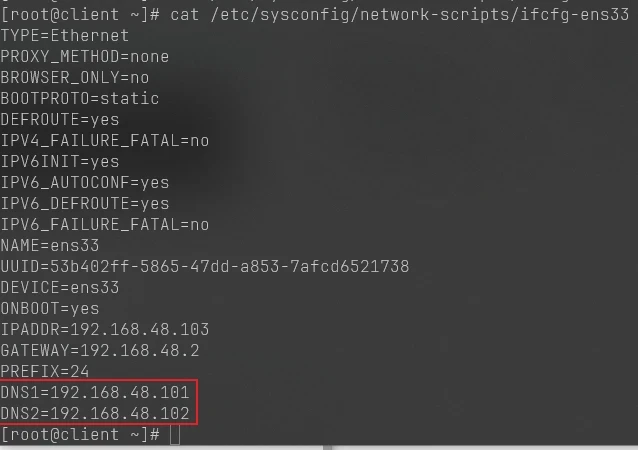Click the DNS1=192.168.48.101 line
Screen dimensions: 638x450
94,392
